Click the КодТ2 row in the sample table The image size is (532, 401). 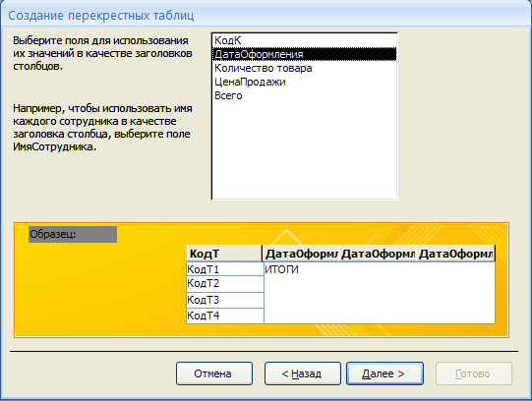(225, 284)
